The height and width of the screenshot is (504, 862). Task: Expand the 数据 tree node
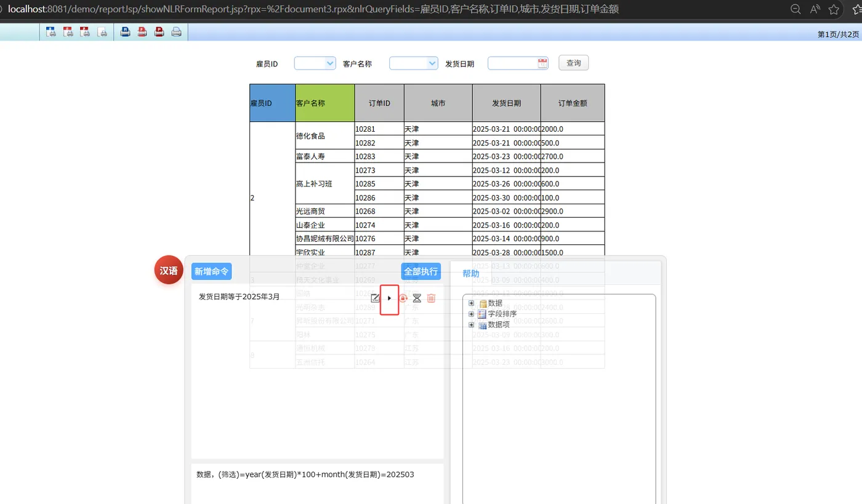(472, 303)
